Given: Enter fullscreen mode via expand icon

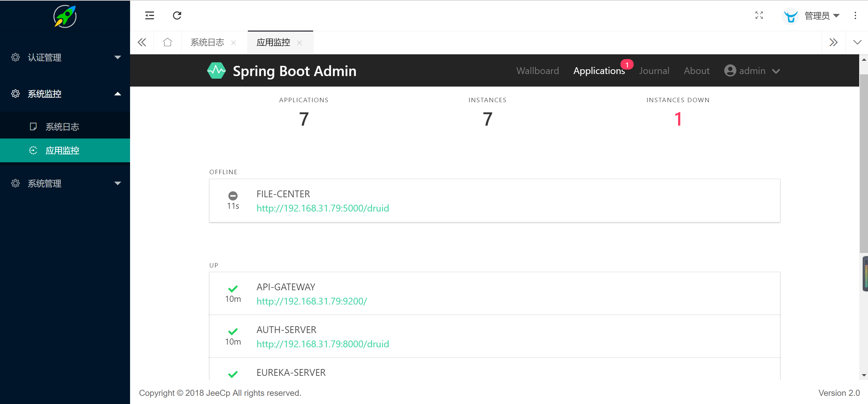Looking at the screenshot, I should (x=759, y=15).
